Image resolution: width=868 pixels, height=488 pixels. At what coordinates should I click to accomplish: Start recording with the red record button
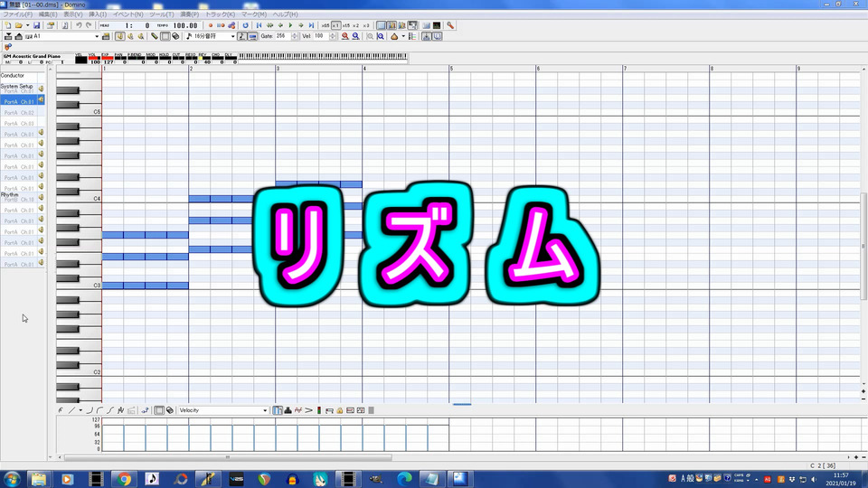pos(211,25)
